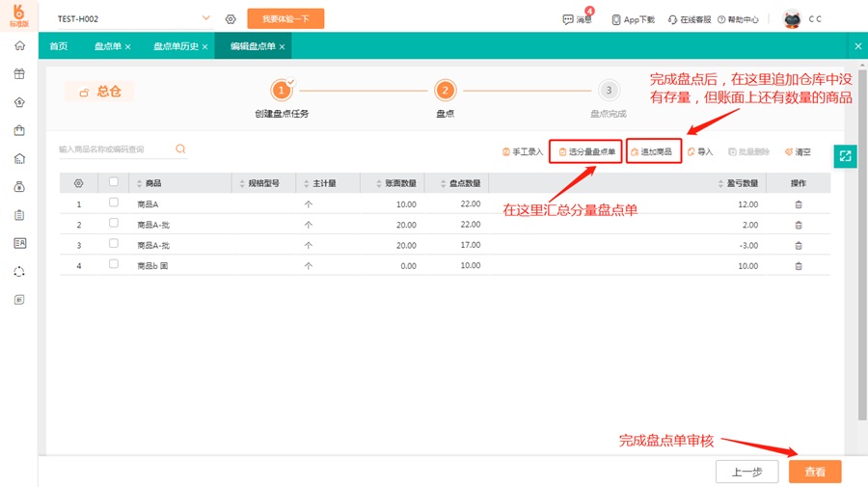
Task: Toggle the green fullscreen expand button
Action: 845,156
